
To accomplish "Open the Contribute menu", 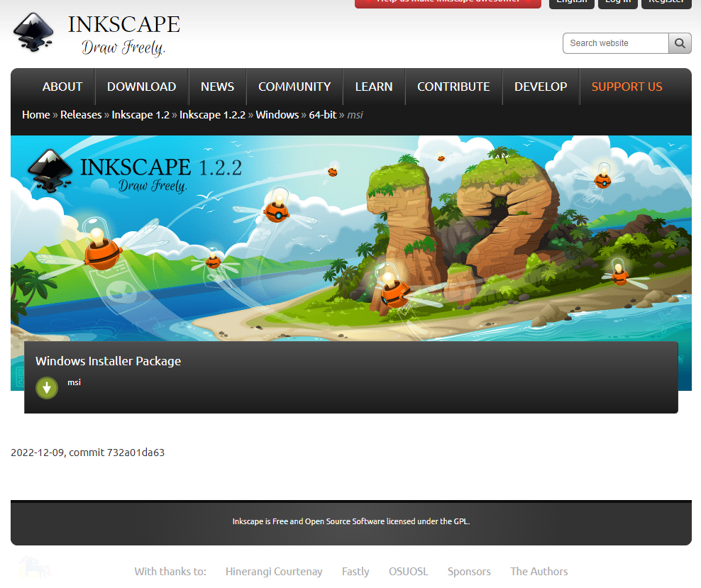I will click(453, 87).
